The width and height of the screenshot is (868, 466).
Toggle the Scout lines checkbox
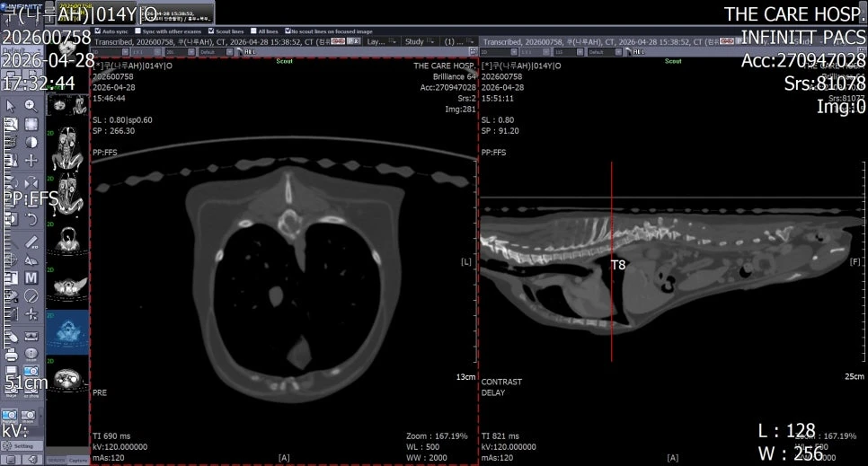click(x=211, y=31)
